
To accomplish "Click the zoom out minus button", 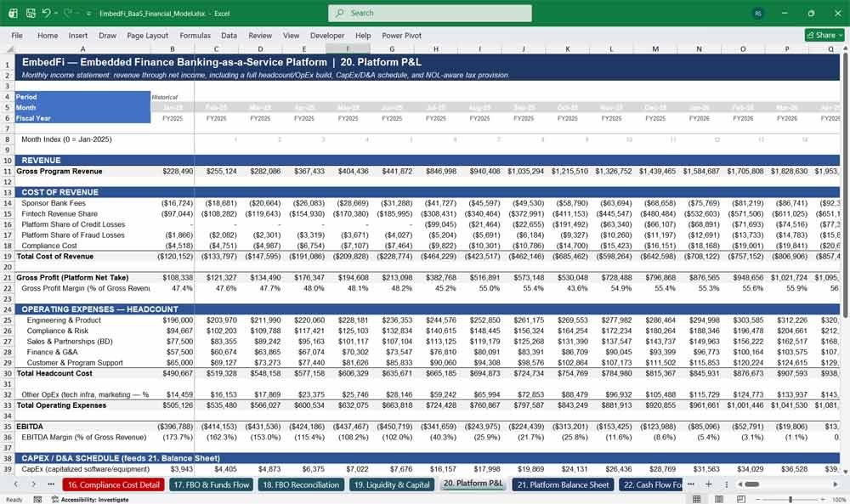I will (758, 499).
